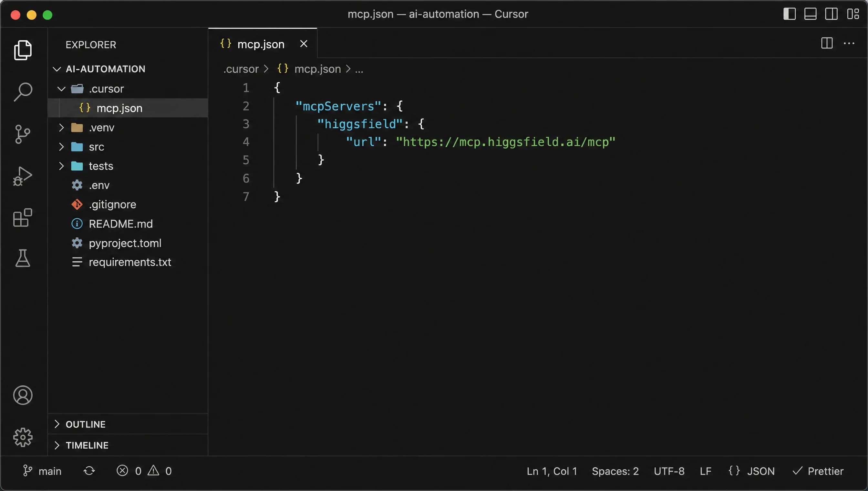
Task: Click Ln 1, Col 1 status item
Action: point(552,471)
